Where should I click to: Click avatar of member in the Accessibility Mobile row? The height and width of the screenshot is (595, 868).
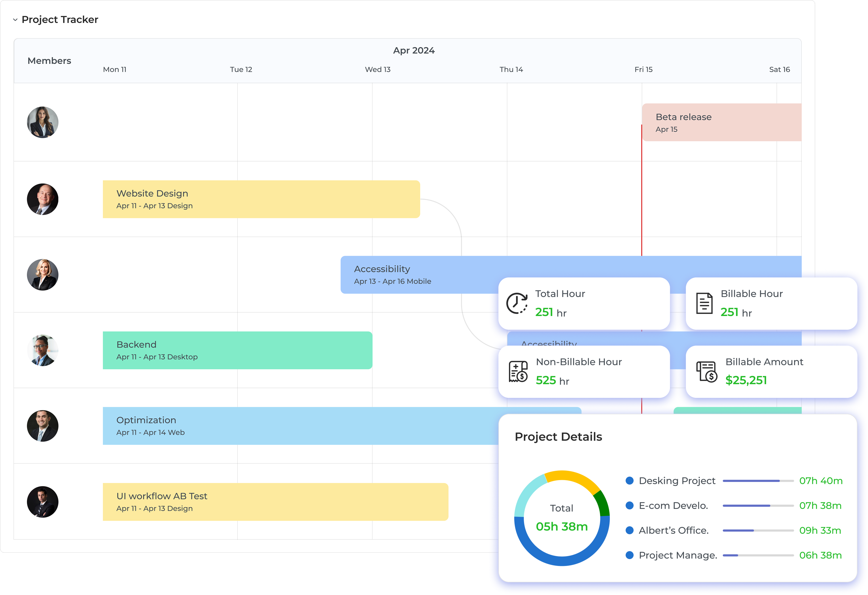pos(43,275)
